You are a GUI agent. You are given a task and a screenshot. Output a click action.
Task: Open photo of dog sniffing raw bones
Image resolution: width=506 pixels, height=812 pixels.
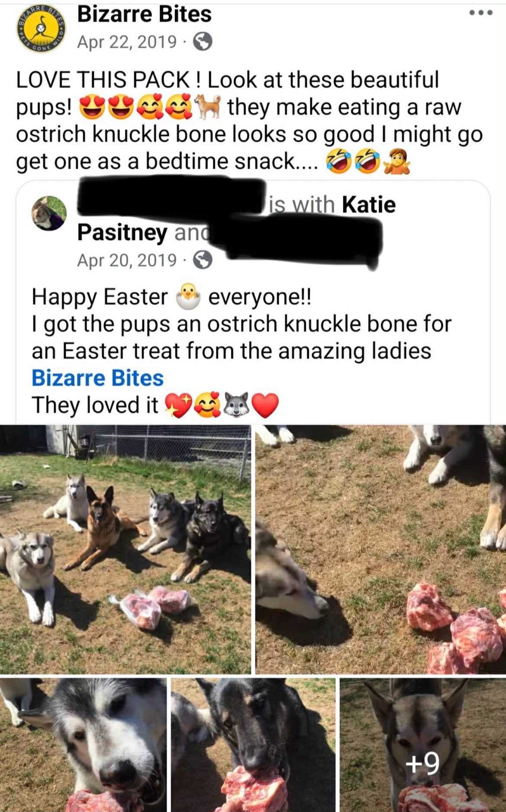(x=380, y=549)
